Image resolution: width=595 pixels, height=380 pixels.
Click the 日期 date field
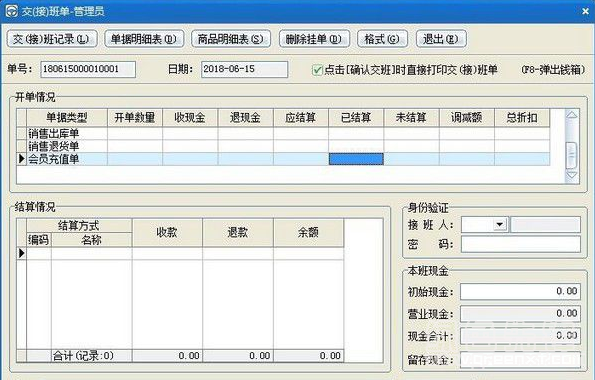point(244,69)
